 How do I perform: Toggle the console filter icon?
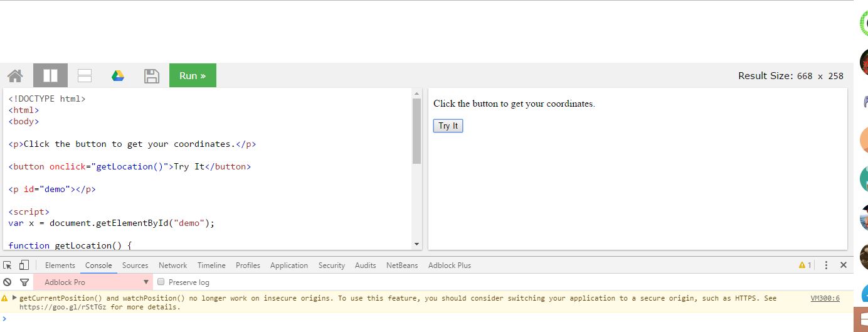(x=24, y=282)
